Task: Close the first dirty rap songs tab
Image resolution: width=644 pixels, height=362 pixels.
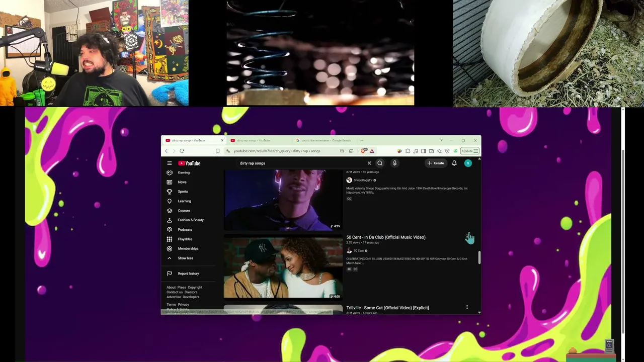Action: (222, 141)
